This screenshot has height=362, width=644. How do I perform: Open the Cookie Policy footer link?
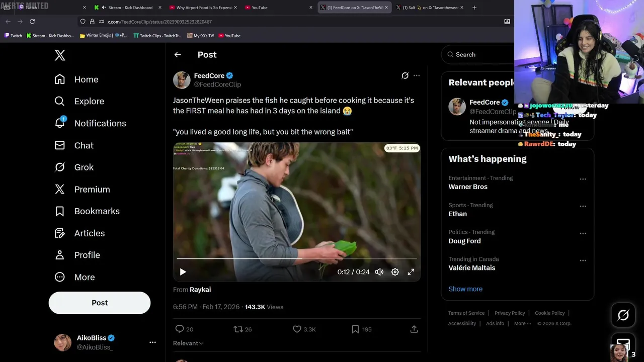pos(549,313)
